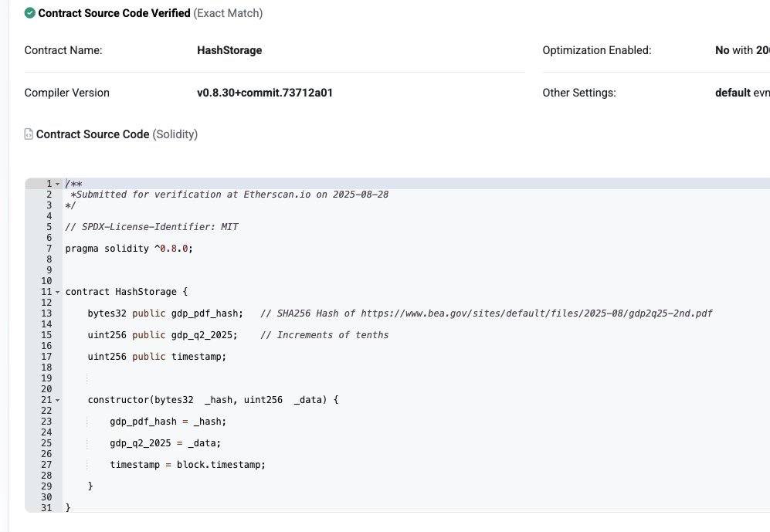Click the Increments of tenths comment
The height and width of the screenshot is (532, 770).
324,335
